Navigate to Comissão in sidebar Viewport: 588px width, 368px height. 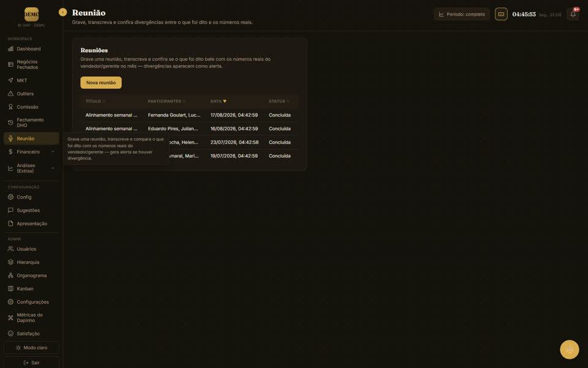(31, 107)
